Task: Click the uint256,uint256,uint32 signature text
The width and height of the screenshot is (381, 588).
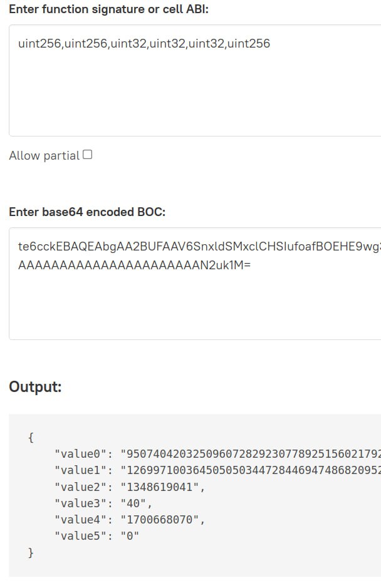Action: tap(144, 44)
